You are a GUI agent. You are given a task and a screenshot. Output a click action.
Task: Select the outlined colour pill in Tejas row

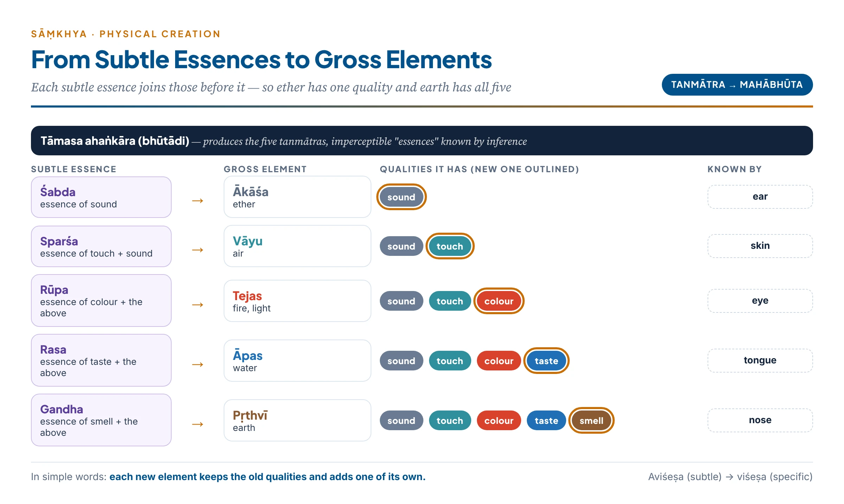499,301
